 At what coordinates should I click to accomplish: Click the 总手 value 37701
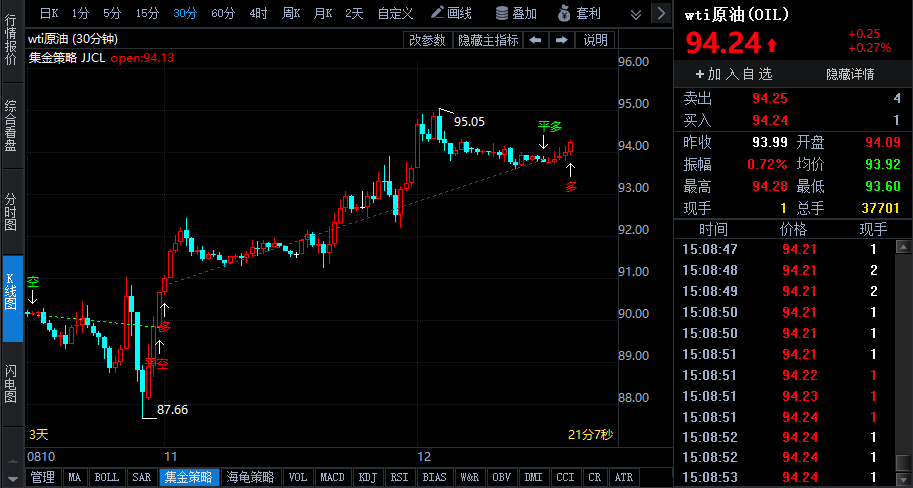coord(880,208)
